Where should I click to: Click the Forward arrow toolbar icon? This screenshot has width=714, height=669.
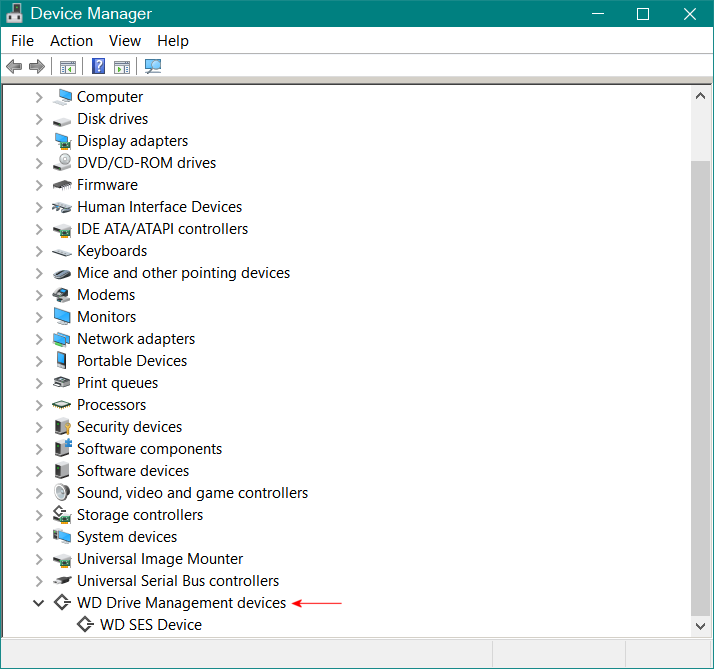(x=37, y=67)
